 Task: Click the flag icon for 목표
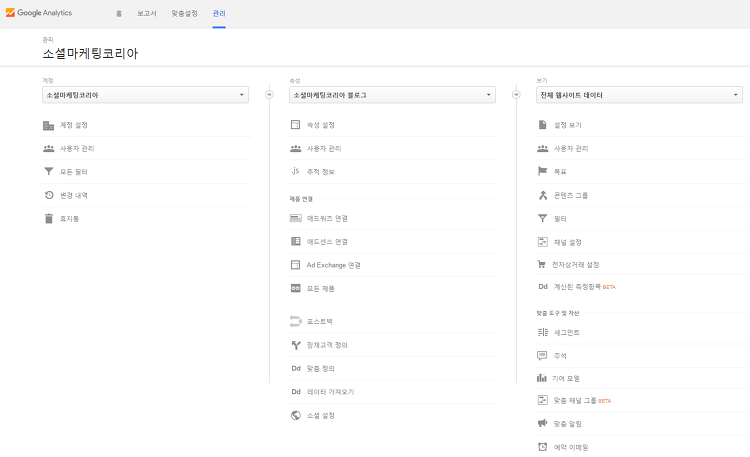542,171
